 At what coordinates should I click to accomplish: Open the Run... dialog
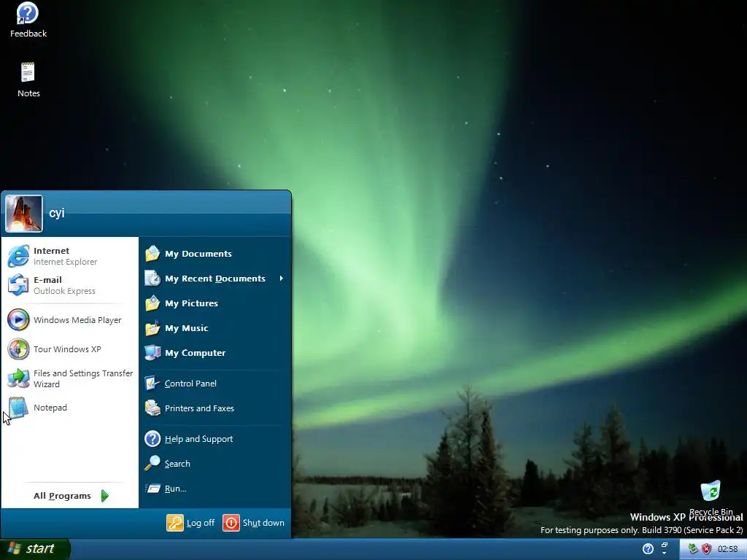(214, 488)
